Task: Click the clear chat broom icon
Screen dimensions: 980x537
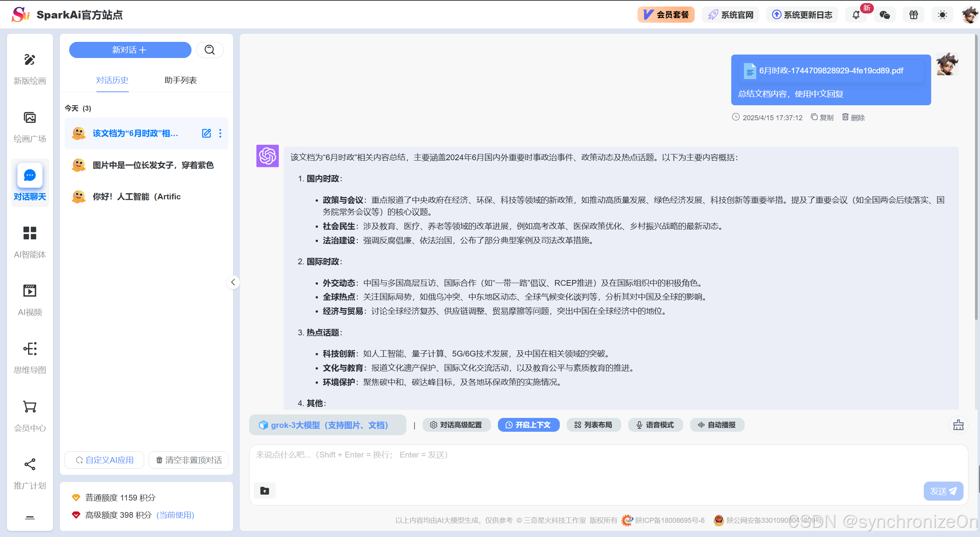Action: click(958, 425)
